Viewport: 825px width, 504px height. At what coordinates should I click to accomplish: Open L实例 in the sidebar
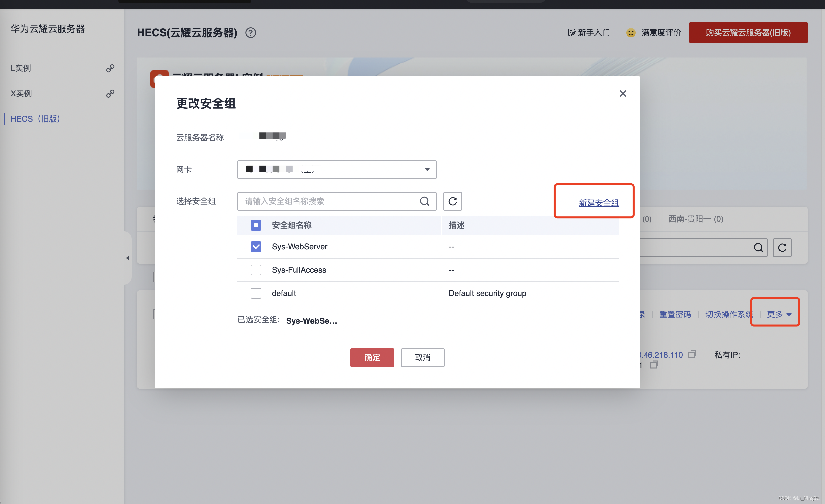click(21, 68)
